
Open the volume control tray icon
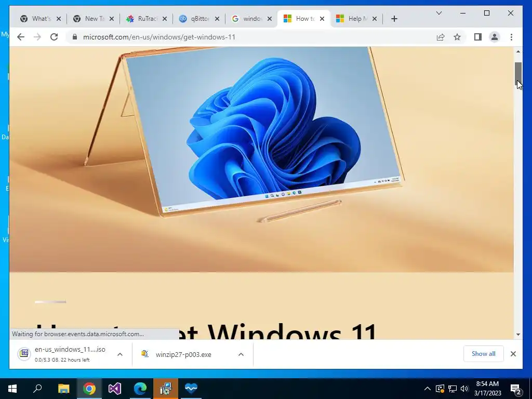coord(464,389)
